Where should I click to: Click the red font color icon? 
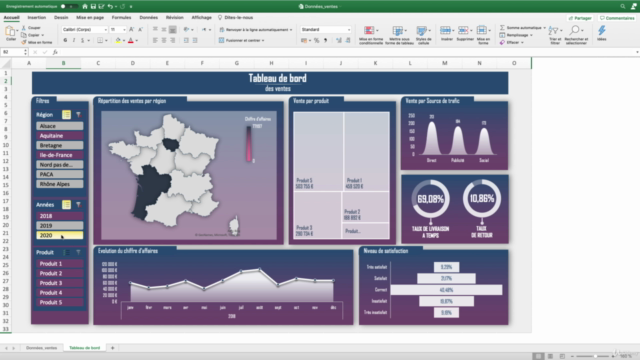point(131,40)
